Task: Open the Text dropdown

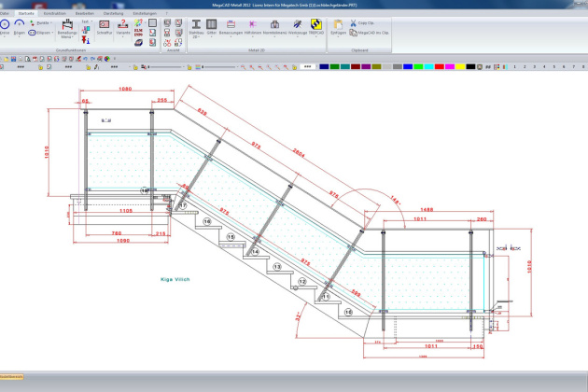Action: pyautogui.click(x=85, y=22)
